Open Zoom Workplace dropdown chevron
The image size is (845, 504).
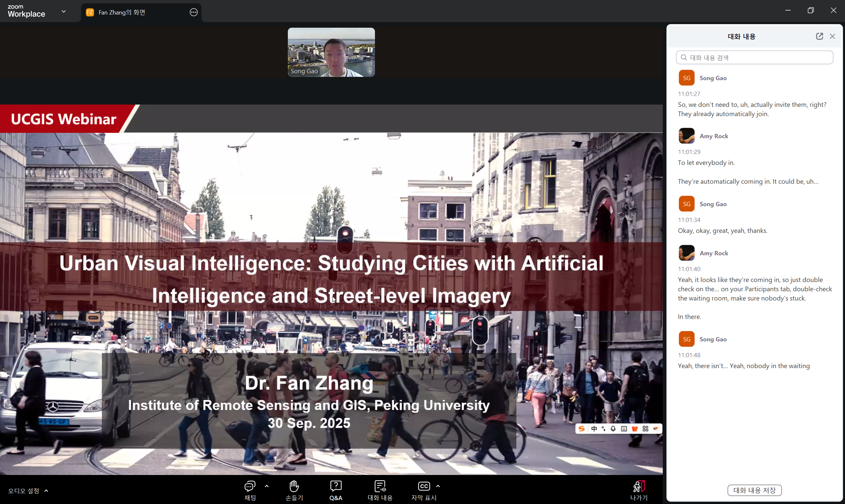[x=63, y=11]
